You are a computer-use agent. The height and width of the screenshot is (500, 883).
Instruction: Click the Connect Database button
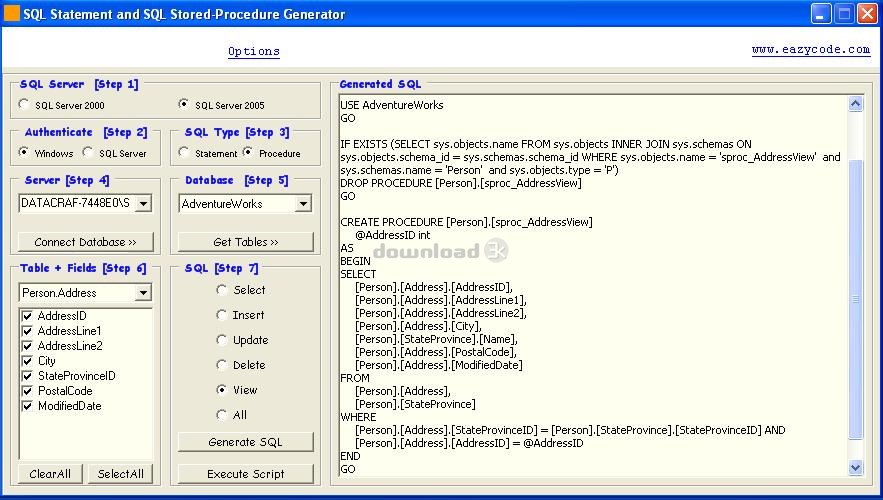point(85,242)
